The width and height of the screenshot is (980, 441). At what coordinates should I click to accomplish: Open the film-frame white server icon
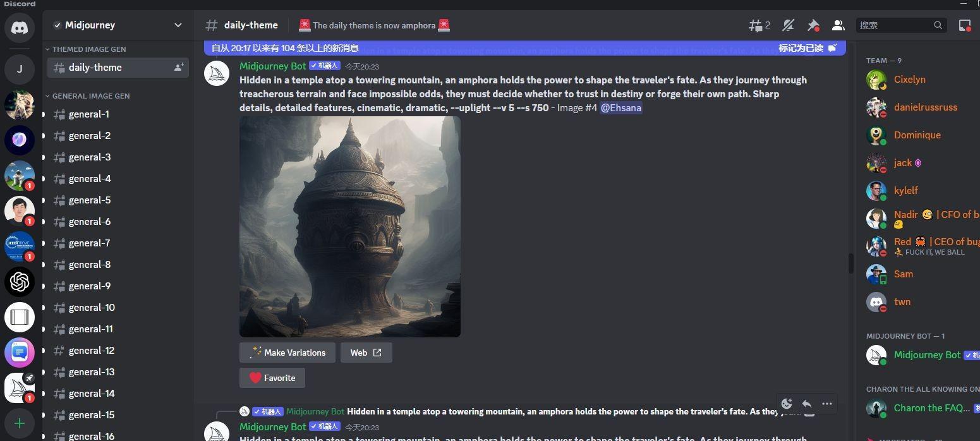point(20,317)
